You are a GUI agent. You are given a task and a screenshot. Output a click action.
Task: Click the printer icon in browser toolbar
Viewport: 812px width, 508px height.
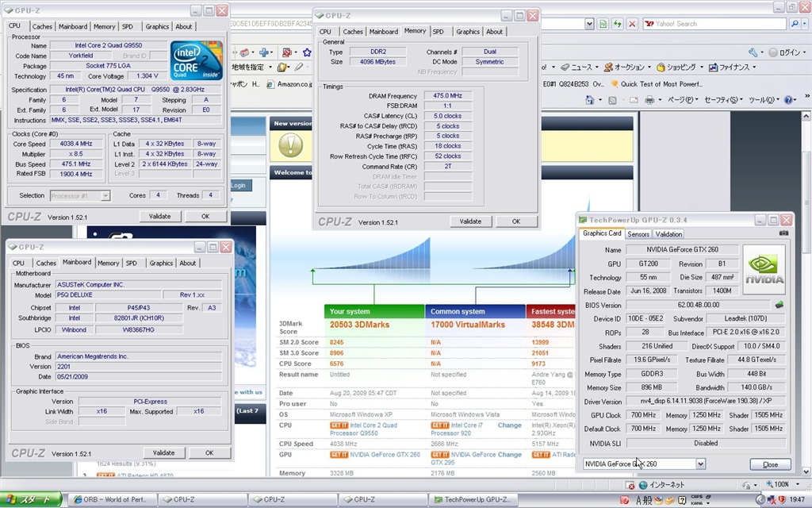pos(649,100)
